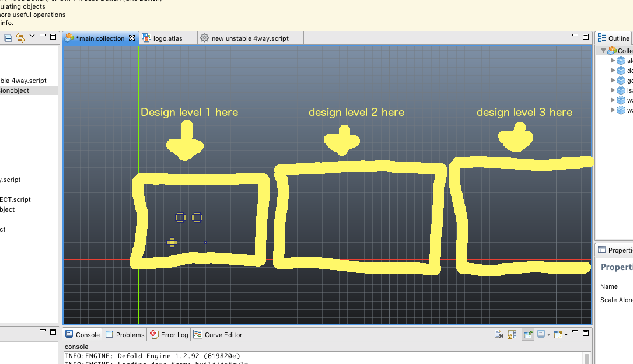Collapse the Collection node in the Outline
Screen dimensions: 633x364
click(x=602, y=50)
